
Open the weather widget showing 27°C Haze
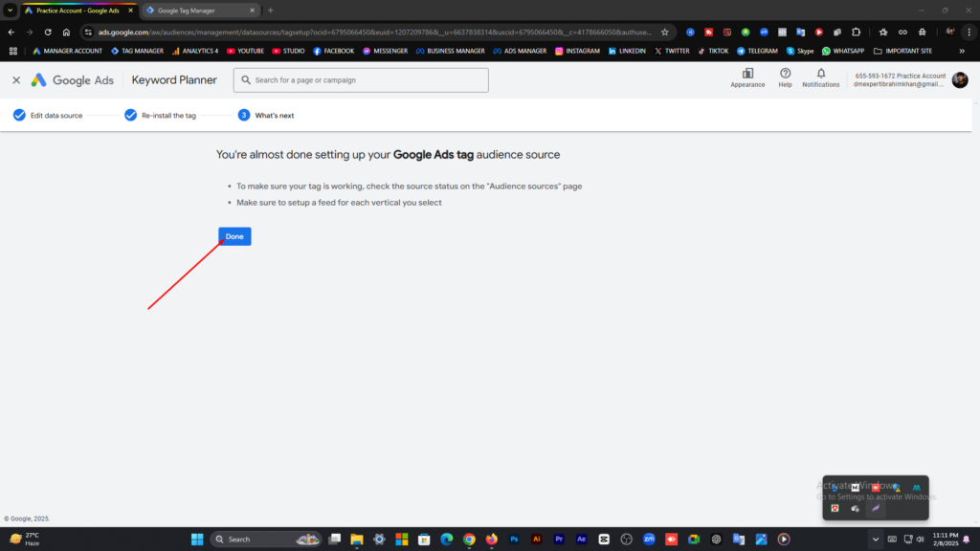(x=24, y=540)
